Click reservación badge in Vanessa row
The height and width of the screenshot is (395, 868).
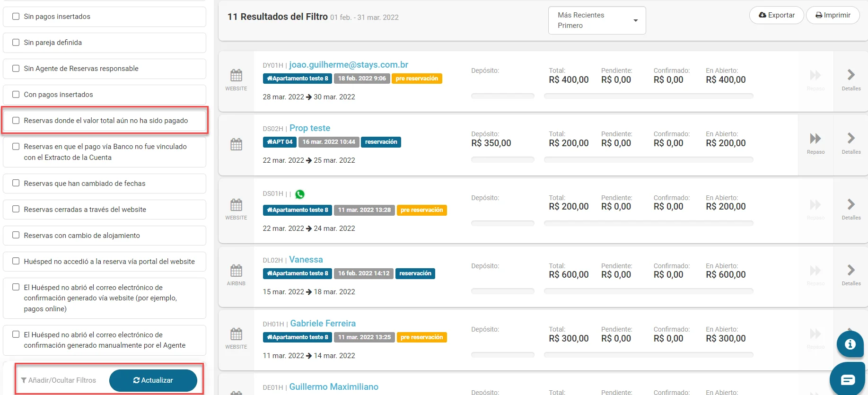click(415, 273)
